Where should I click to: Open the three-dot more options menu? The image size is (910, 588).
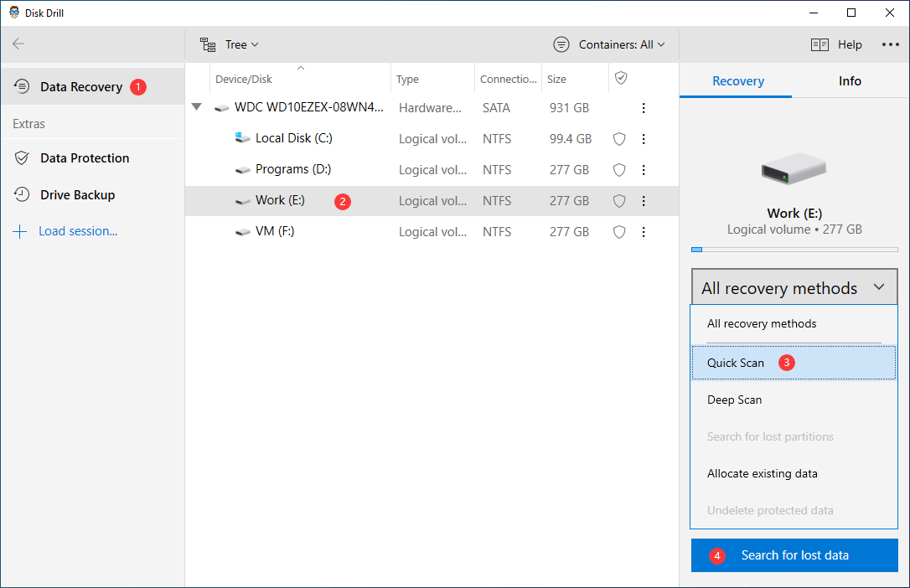pyautogui.click(x=890, y=44)
